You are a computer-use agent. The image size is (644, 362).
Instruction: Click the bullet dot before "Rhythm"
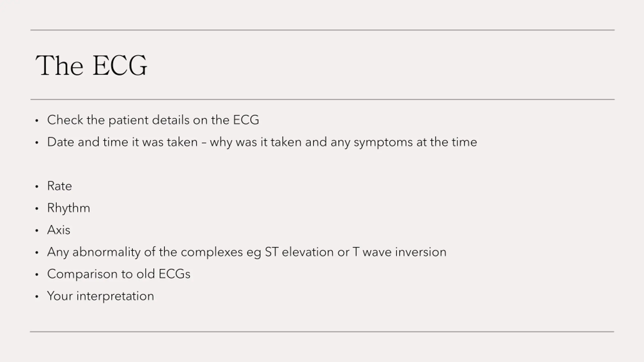[37, 209]
